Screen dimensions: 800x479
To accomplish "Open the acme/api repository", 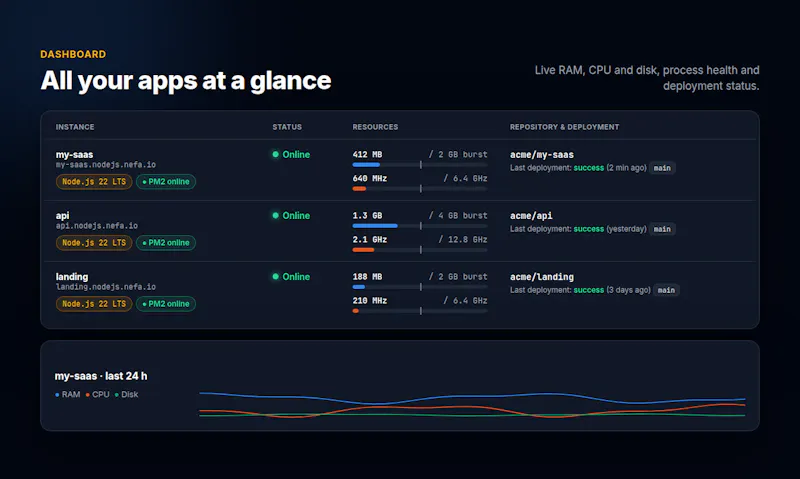I will coord(531,216).
